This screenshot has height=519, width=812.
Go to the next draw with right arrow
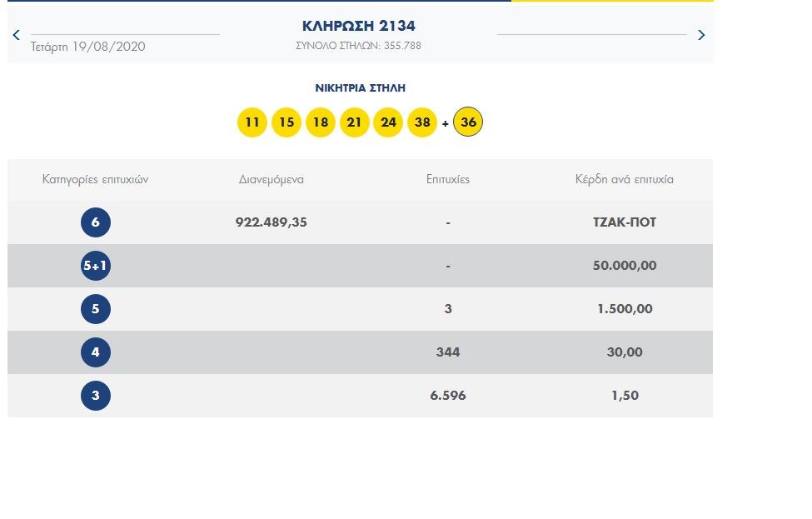coord(700,35)
